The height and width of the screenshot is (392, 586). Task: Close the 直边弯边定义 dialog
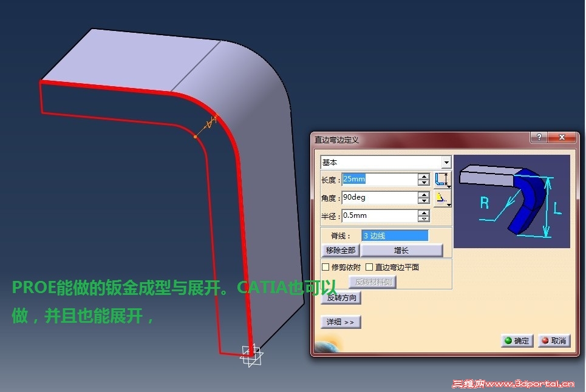[x=561, y=137]
